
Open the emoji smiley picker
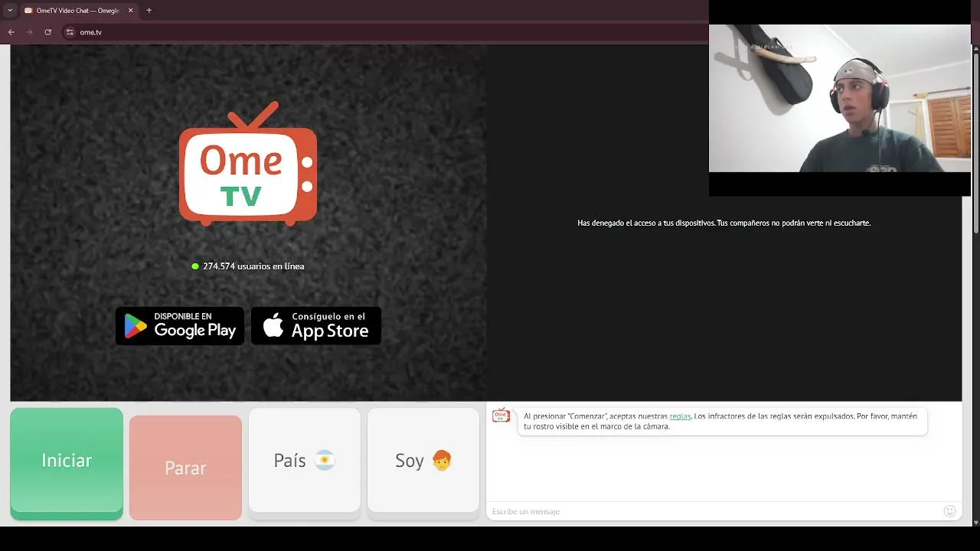coord(950,511)
